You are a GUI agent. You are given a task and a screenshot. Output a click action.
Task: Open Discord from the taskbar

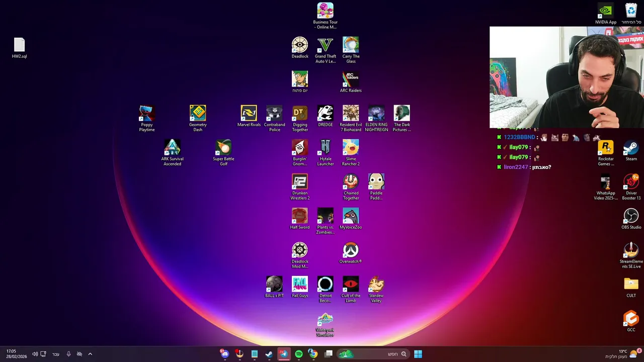[x=224, y=354]
